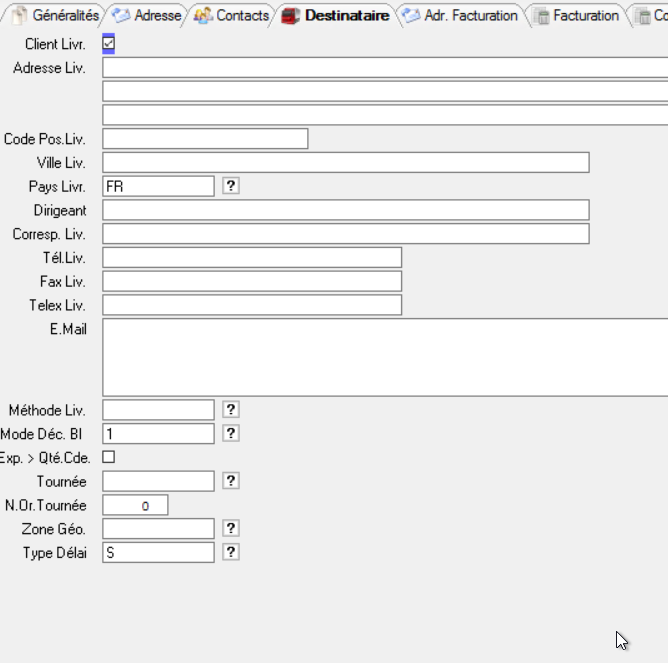Screen dimensions: 668x663
Task: Uncheck the Client Livr. checkbox
Action: 109,44
